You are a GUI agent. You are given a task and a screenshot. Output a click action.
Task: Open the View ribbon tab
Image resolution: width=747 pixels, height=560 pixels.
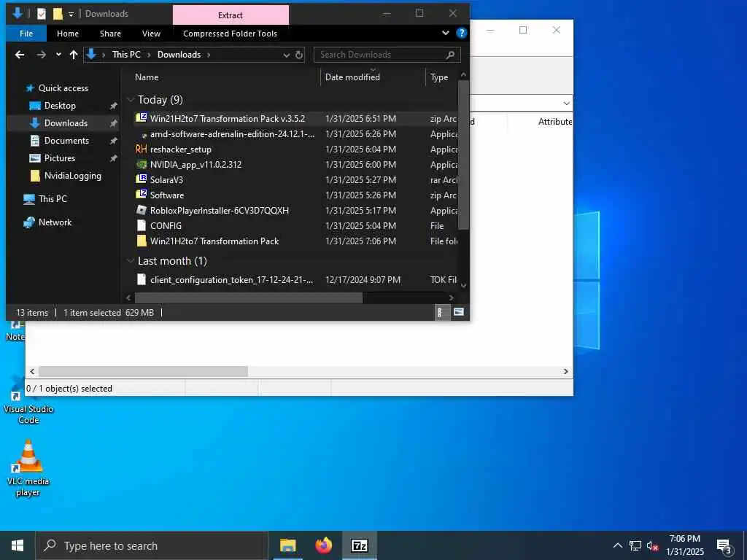click(x=151, y=34)
